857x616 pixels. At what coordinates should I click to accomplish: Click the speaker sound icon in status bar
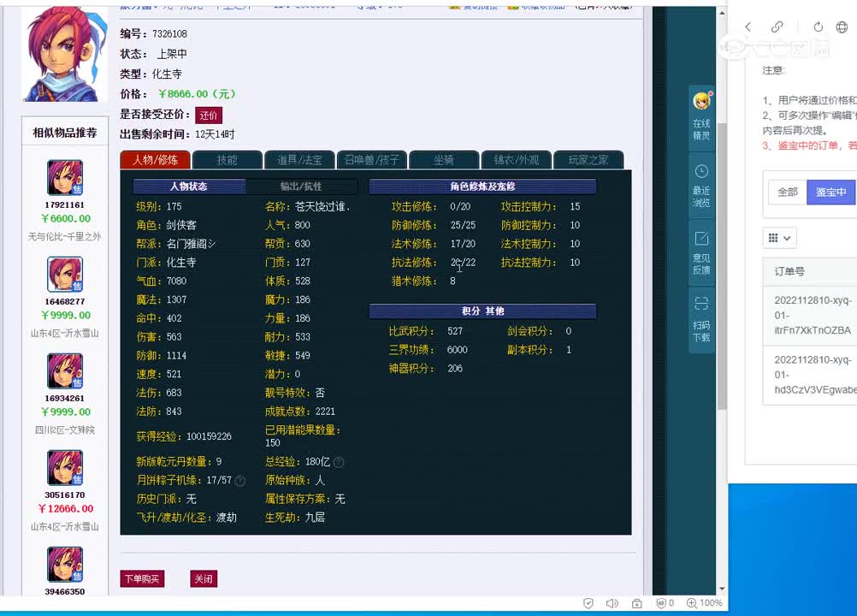[612, 603]
